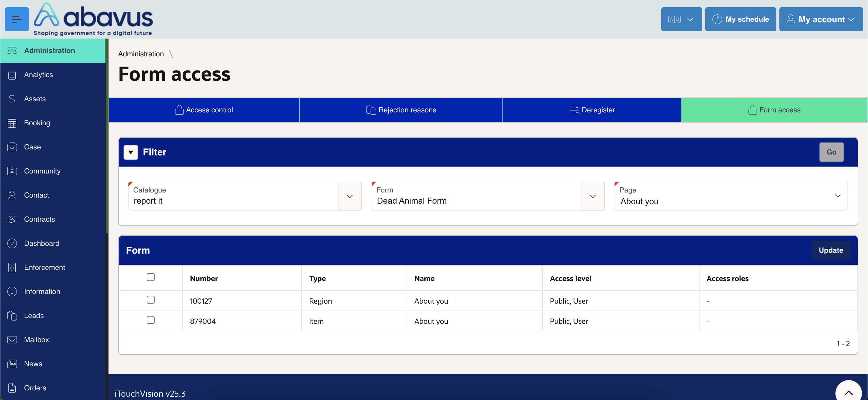Screen dimensions: 868x400
Task: Click the 1 - 2 pagination text
Action: click(843, 343)
